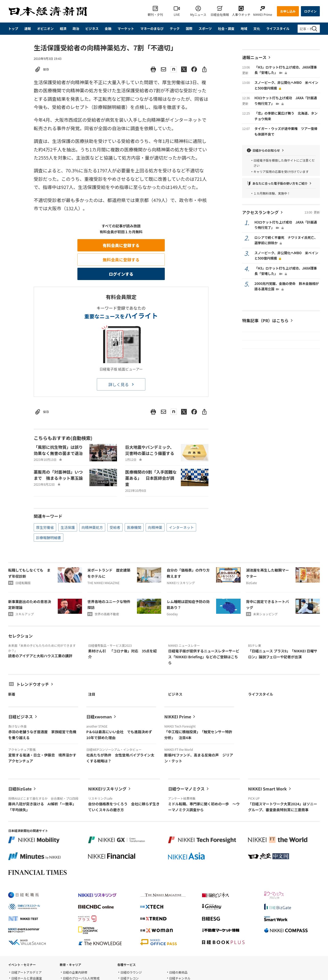
Task: Open あなたに合った電子版の使い方をご紹介 chevron link
Action: click(279, 183)
